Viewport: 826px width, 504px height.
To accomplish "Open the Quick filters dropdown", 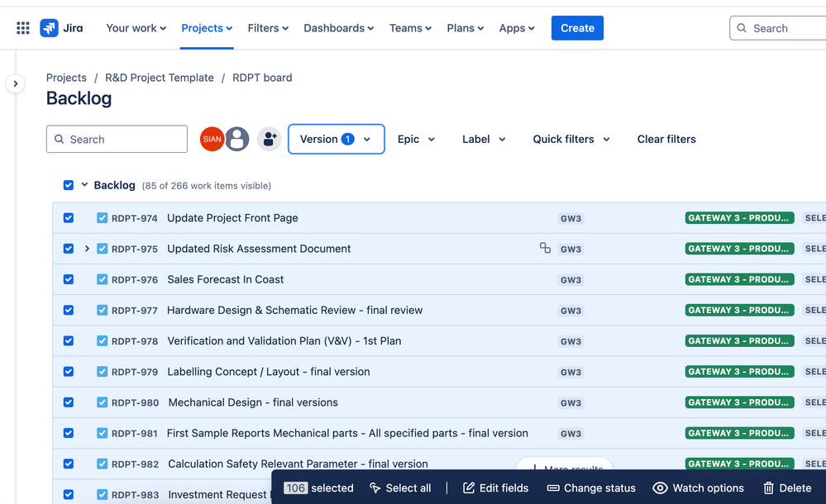I will [x=571, y=139].
